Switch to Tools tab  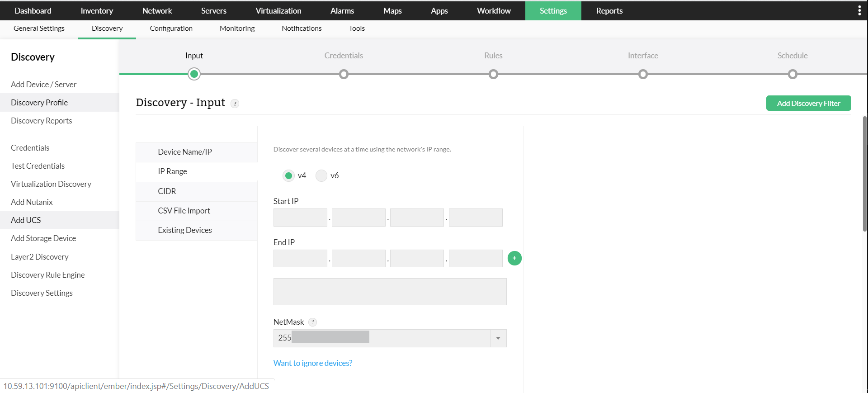357,28
